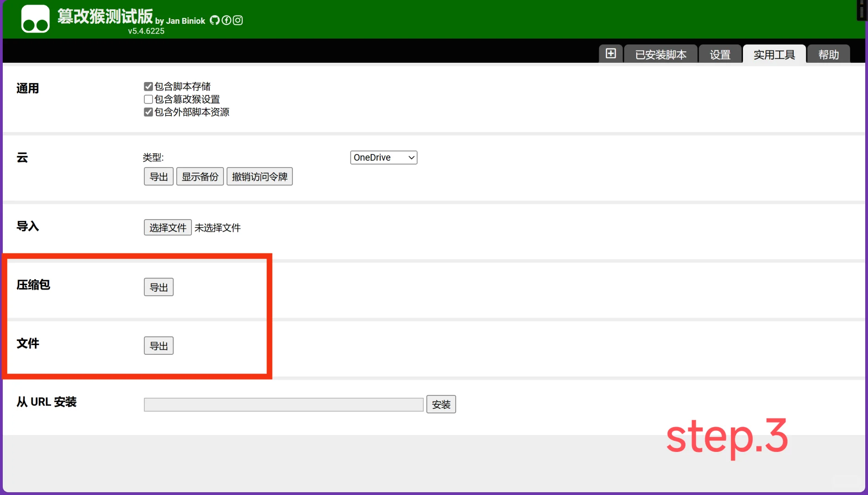This screenshot has height=495, width=868.
Task: Click the 安装 button next to URL field
Action: tap(441, 405)
